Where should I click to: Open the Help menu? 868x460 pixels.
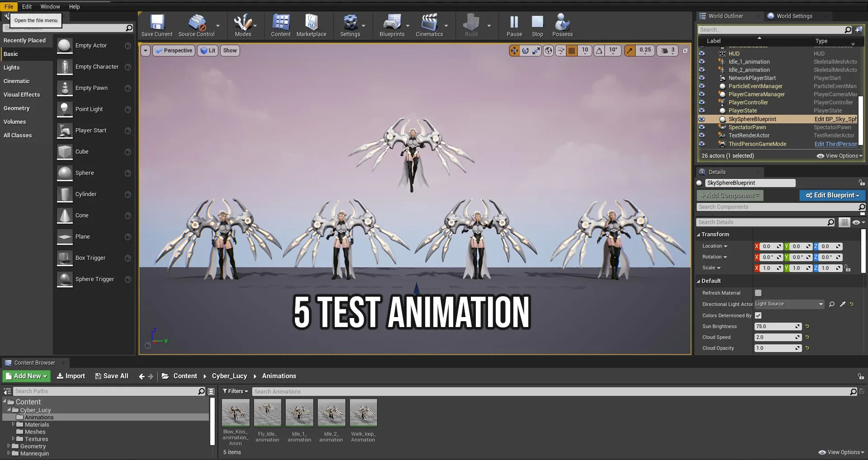74,6
